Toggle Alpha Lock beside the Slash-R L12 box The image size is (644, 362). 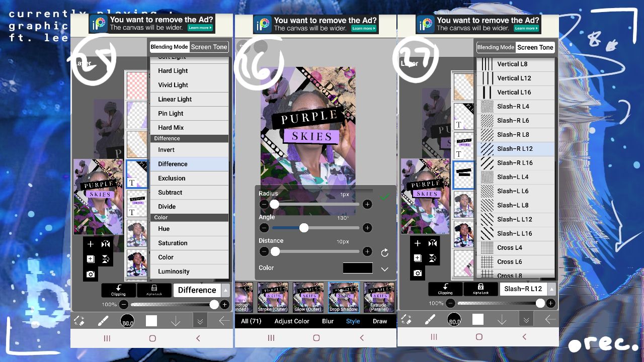pos(480,289)
